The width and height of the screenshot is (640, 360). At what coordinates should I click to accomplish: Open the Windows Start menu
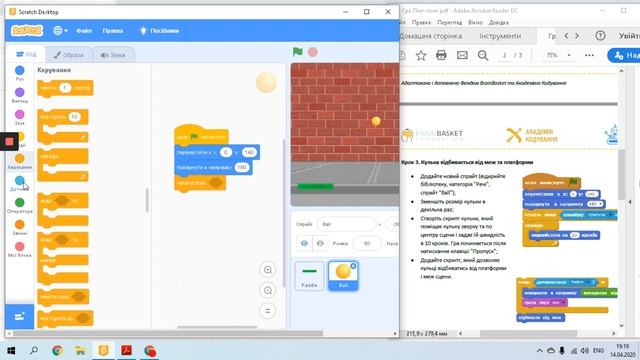click(x=11, y=351)
